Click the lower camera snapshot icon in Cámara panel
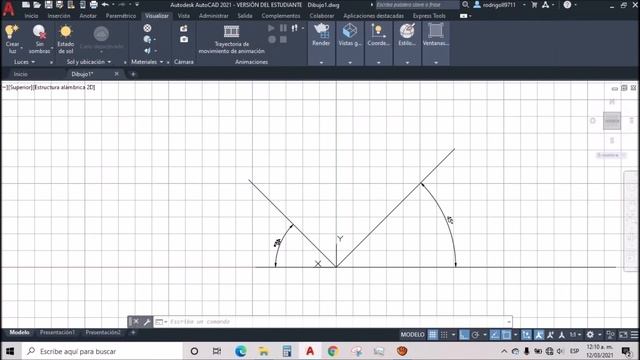The height and width of the screenshot is (360, 640). point(184,39)
